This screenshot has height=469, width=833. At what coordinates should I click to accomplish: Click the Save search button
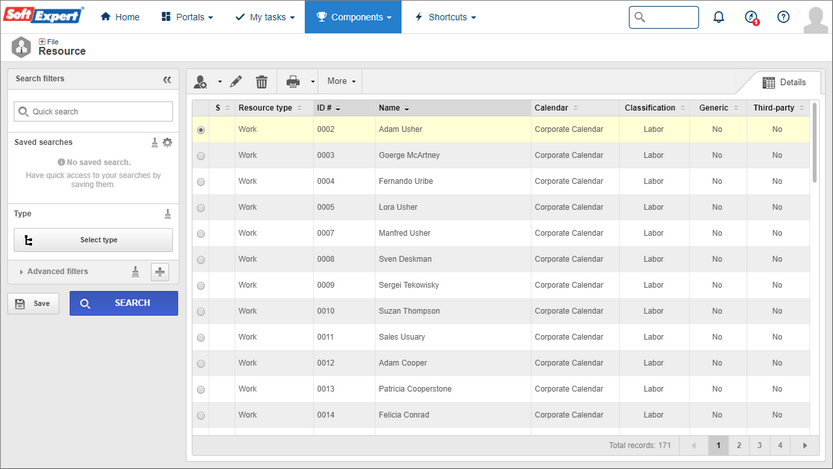33,304
